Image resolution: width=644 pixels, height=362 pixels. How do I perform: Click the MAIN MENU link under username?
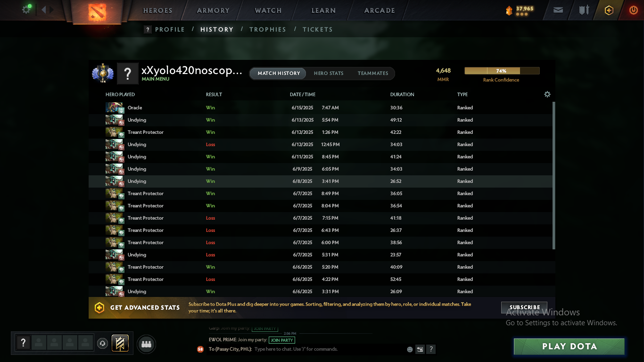(155, 79)
